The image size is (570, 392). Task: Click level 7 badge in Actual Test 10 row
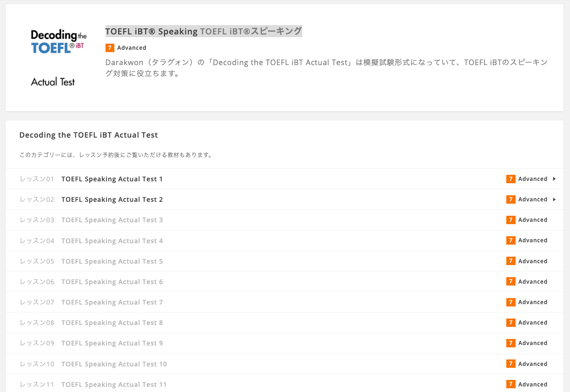[511, 364]
